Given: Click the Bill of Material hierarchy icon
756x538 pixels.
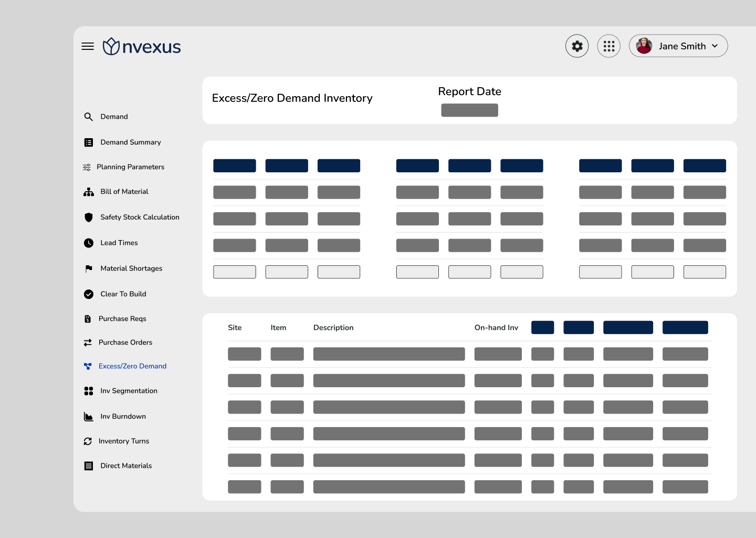Looking at the screenshot, I should [89, 192].
